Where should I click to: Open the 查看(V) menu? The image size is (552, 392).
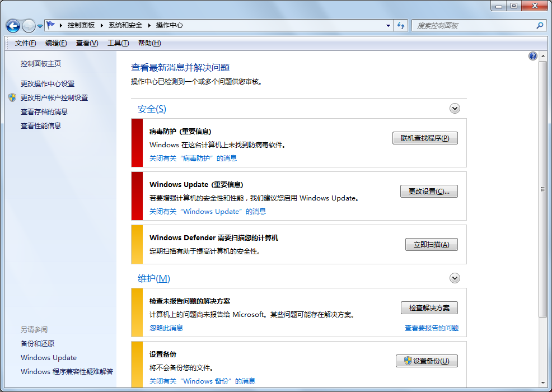tap(87, 43)
